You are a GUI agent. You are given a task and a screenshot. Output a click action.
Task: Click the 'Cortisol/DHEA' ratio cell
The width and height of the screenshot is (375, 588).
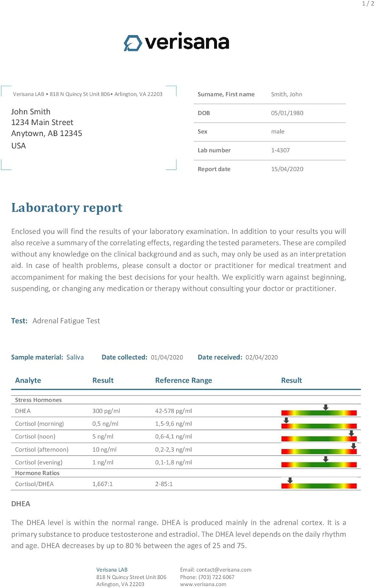tap(34, 484)
